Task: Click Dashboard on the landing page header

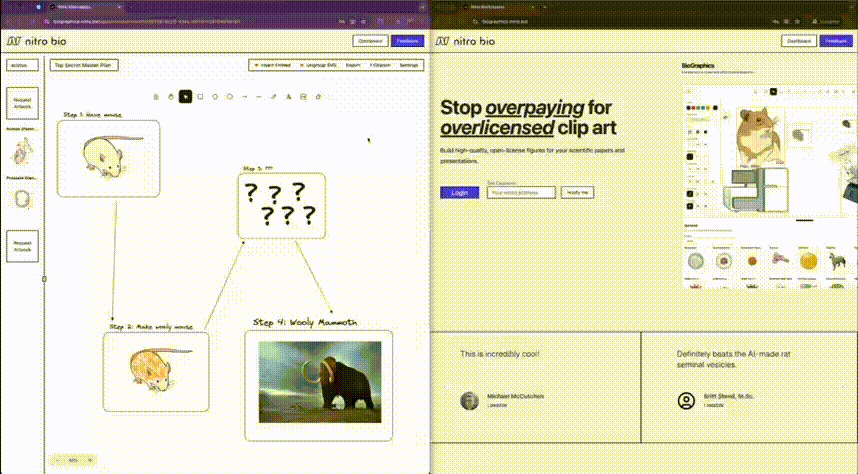Action: coord(797,41)
